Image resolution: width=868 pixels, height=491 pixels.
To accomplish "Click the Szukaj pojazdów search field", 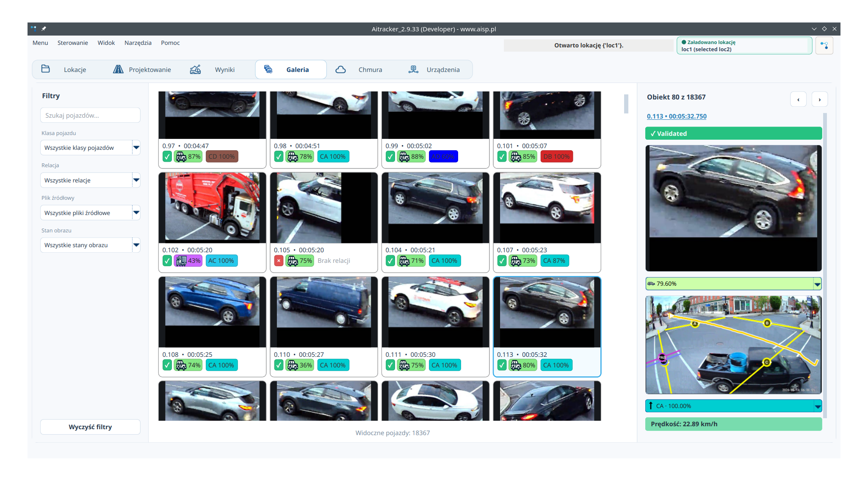I will 90,115.
